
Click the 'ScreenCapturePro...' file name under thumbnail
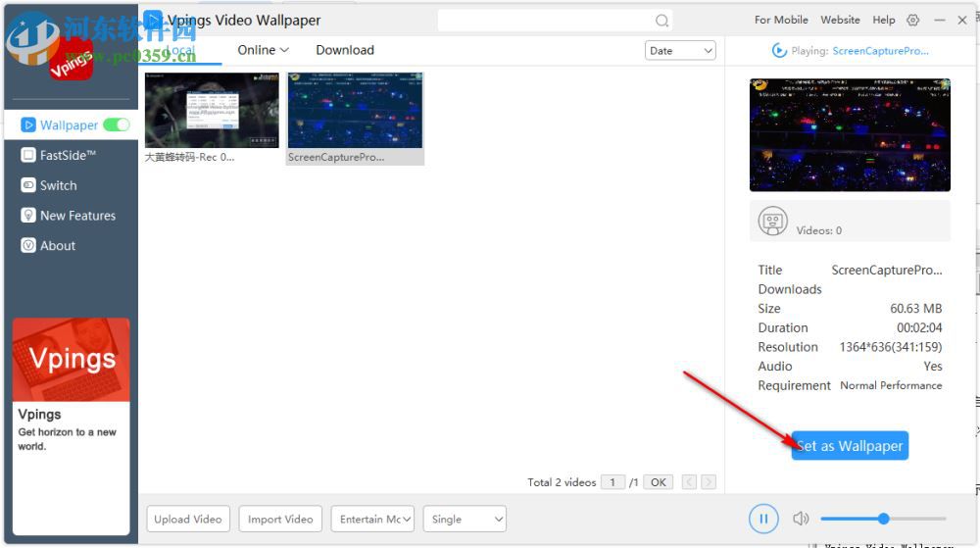336,157
